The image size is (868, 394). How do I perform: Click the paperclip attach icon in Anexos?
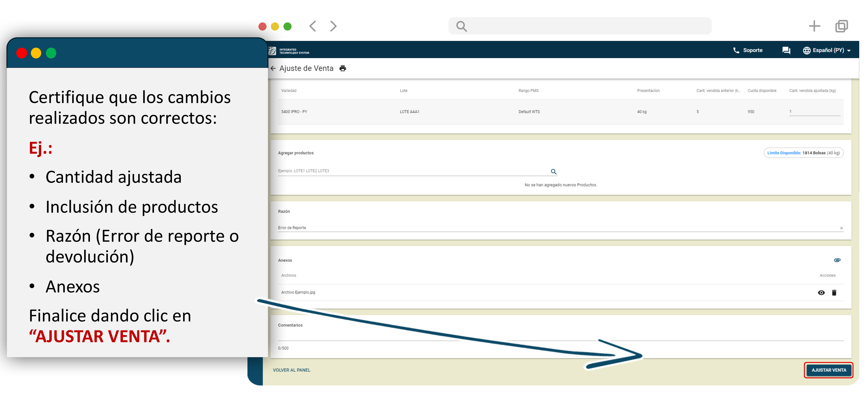[837, 260]
